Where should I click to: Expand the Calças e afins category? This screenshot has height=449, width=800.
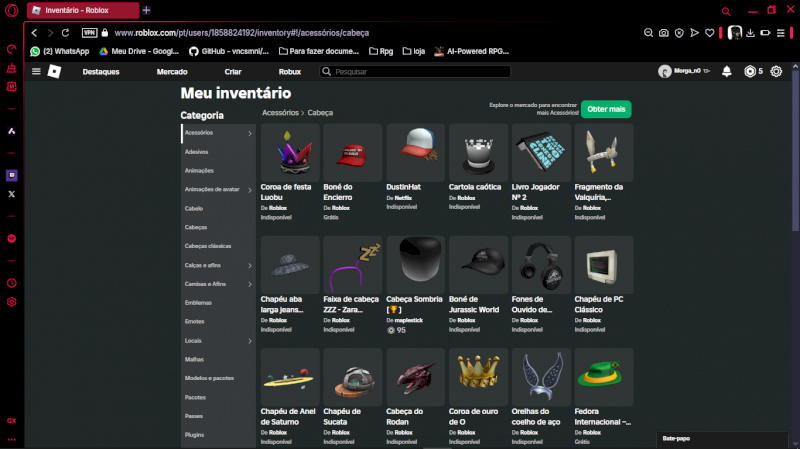pyautogui.click(x=250, y=265)
